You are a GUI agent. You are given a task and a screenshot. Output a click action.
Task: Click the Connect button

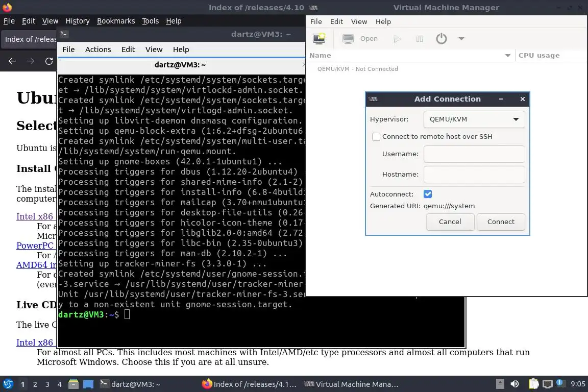coord(501,222)
